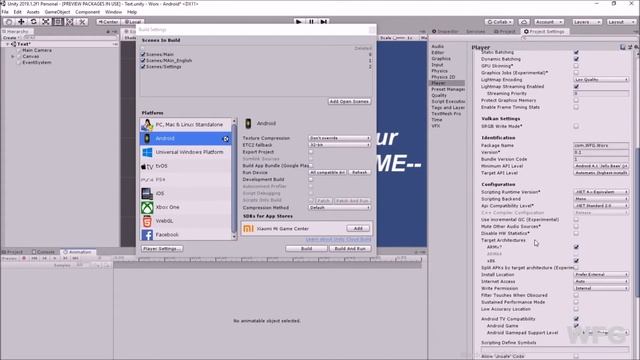Select PC, Mac & Linux Standalone platform
Screen dimensions: 640x360
186,124
